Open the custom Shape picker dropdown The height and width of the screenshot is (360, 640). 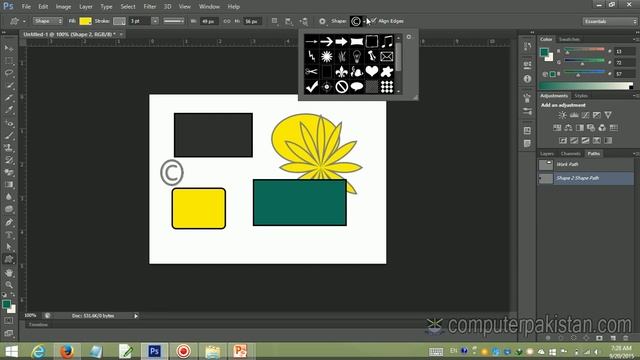point(364,21)
